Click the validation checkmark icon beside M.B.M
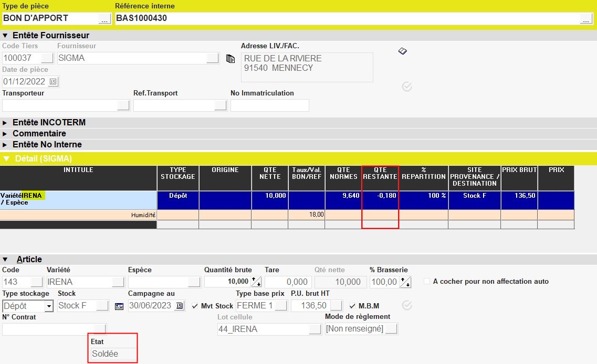This screenshot has width=597, height=364. click(407, 305)
